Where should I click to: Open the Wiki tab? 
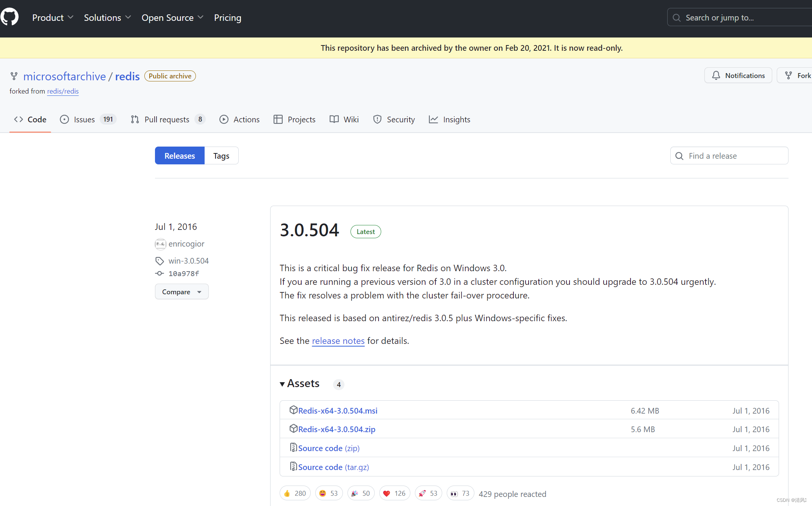[x=344, y=119]
